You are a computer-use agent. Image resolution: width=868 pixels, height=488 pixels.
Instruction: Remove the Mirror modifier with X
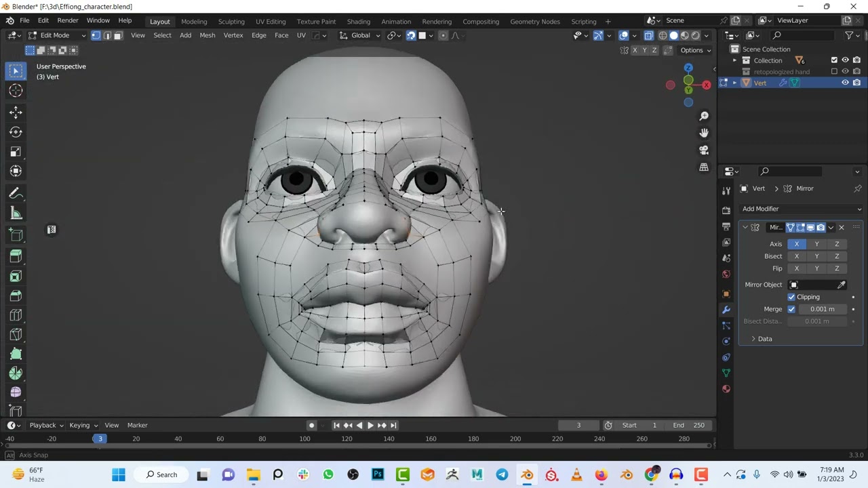[x=842, y=228]
